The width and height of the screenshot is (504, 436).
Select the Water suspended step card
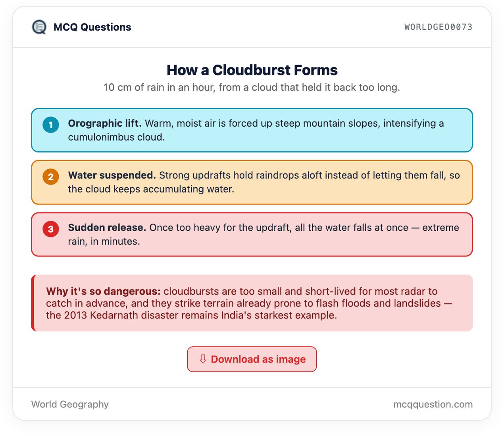pyautogui.click(x=252, y=182)
